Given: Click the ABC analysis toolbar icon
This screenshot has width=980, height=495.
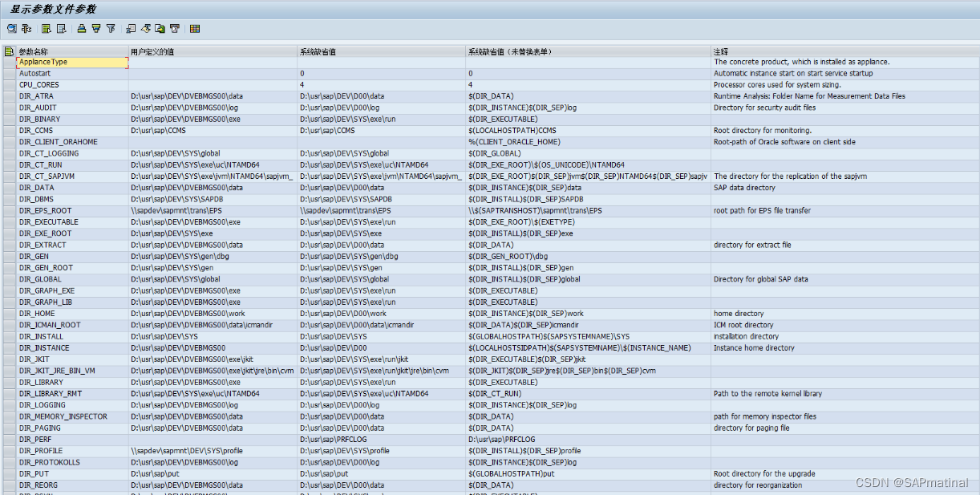Looking at the screenshot, I should pyautogui.click(x=174, y=29).
